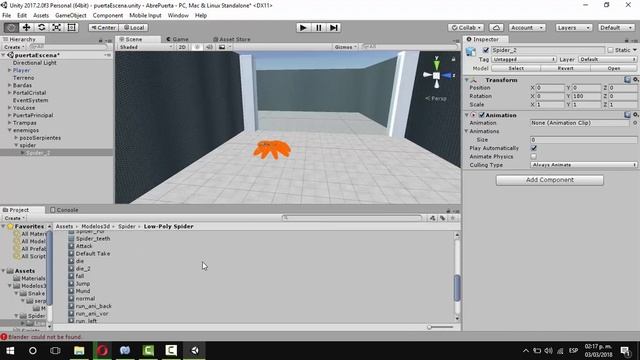Switch to the Console tab
640x360 pixels.
tap(64, 210)
